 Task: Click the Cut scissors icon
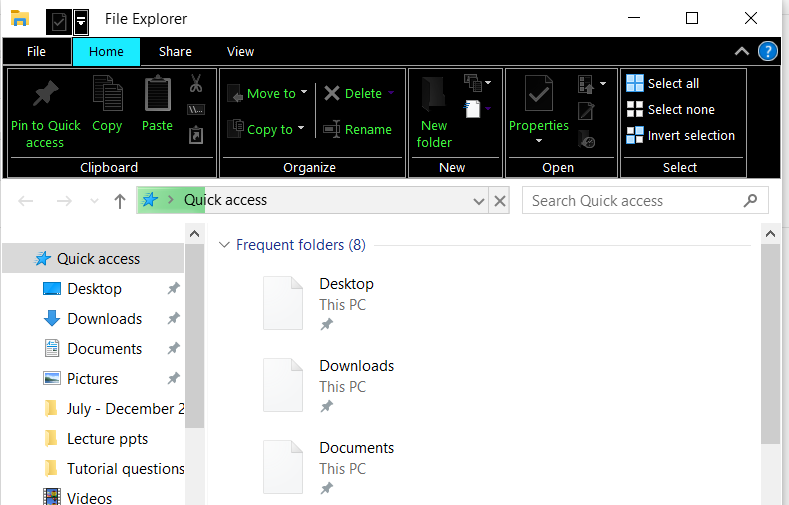[x=196, y=83]
